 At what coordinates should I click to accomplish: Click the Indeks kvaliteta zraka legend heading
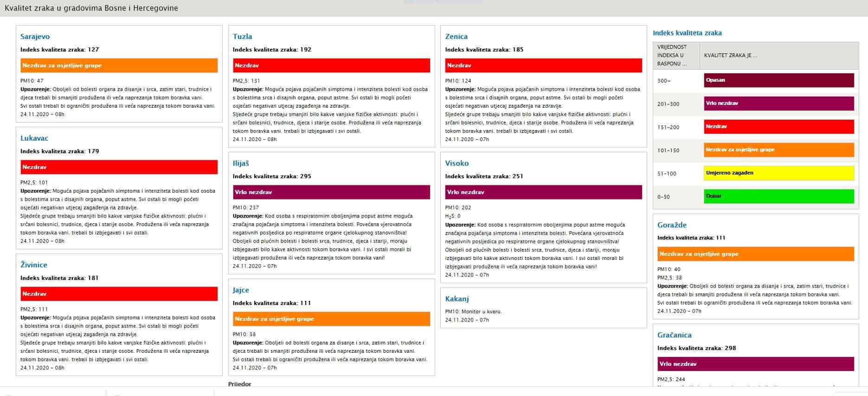tap(687, 33)
